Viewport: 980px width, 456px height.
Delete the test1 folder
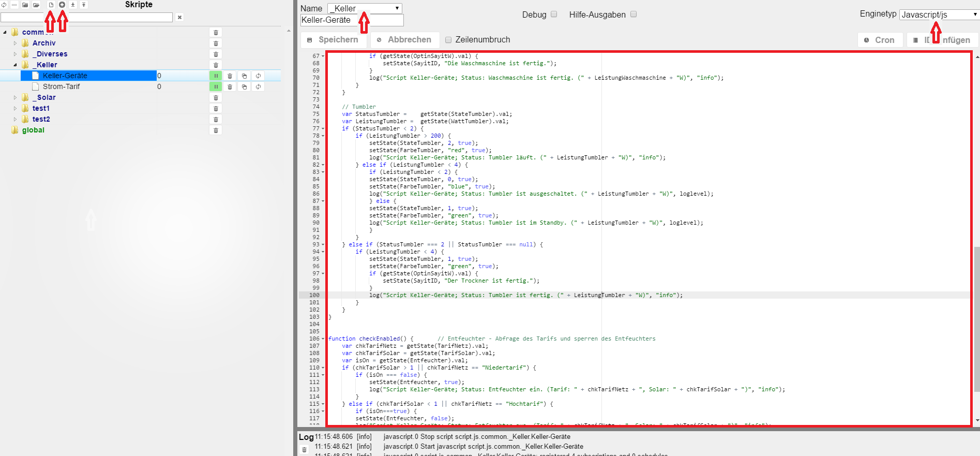coord(216,109)
